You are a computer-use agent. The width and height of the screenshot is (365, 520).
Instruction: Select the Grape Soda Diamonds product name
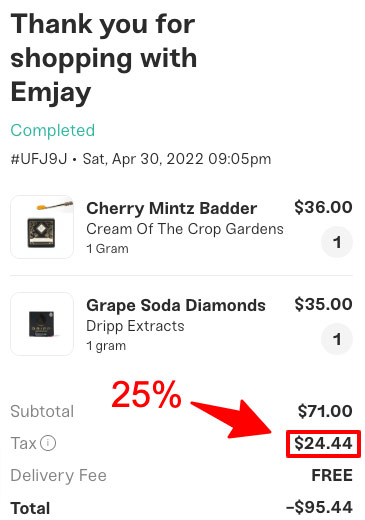176,305
